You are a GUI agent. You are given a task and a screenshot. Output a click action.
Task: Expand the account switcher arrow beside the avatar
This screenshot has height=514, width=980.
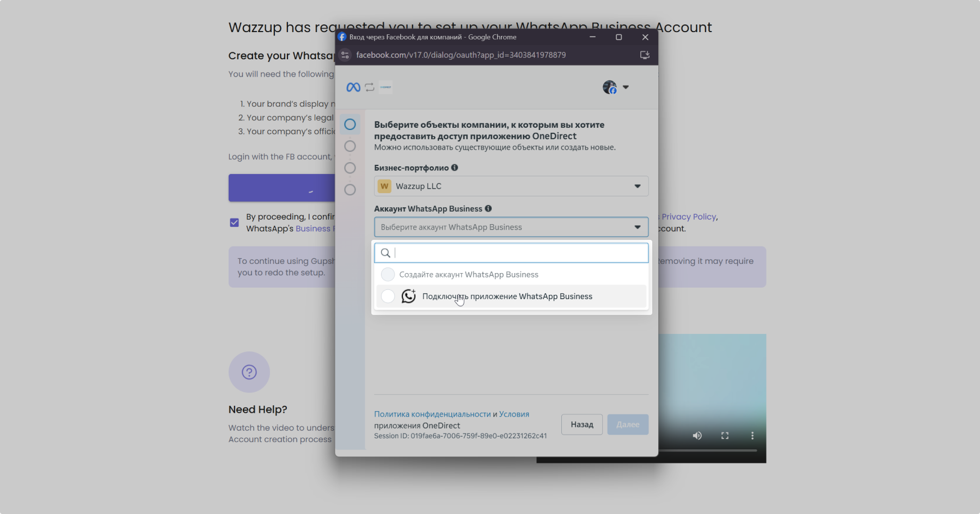(x=626, y=87)
